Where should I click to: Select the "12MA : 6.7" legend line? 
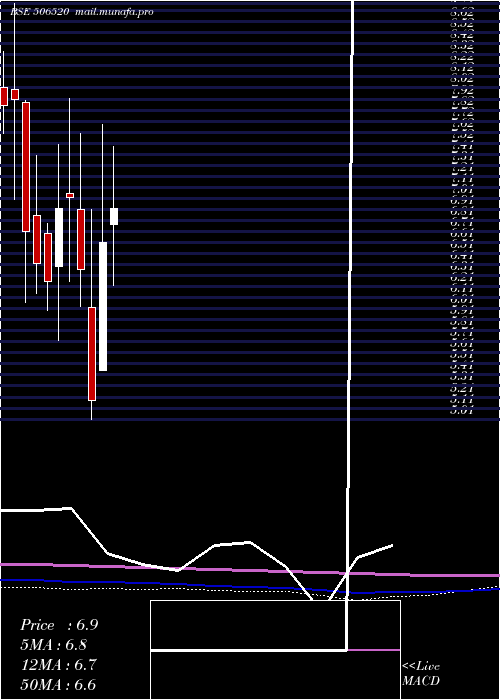[x=59, y=665]
